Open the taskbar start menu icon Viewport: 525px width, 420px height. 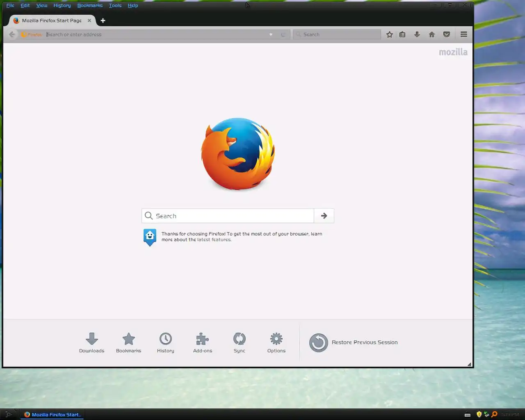(8, 414)
